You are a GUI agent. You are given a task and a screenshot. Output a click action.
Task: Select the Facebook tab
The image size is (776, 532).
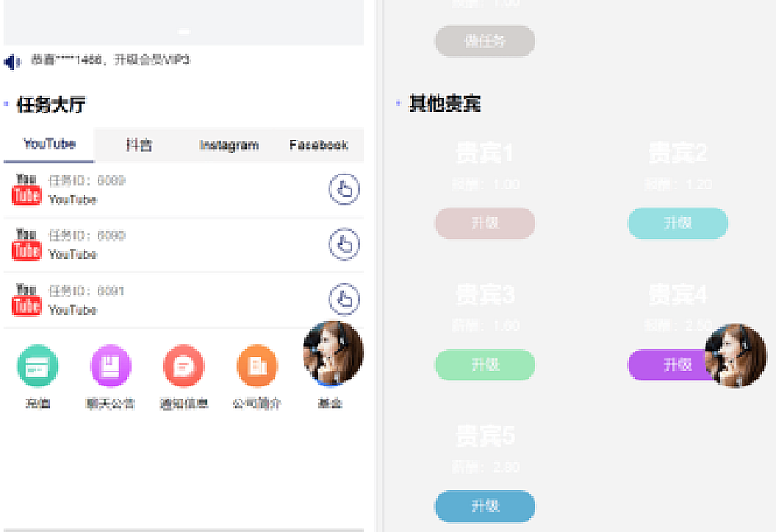318,145
